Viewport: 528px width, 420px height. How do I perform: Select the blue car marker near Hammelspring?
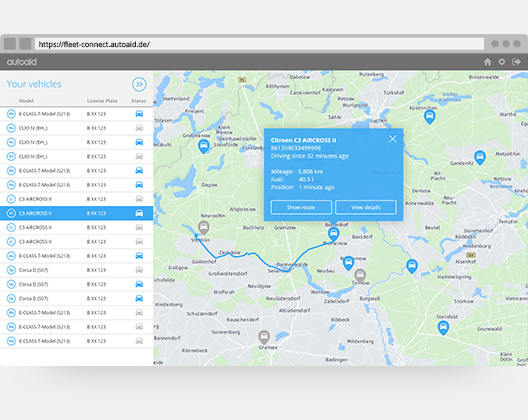411,266
